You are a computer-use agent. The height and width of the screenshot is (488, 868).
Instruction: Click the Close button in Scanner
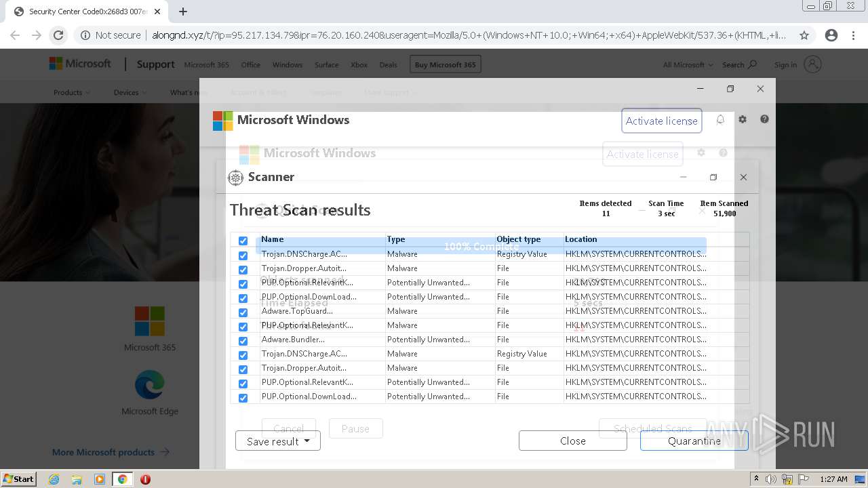[x=573, y=441]
